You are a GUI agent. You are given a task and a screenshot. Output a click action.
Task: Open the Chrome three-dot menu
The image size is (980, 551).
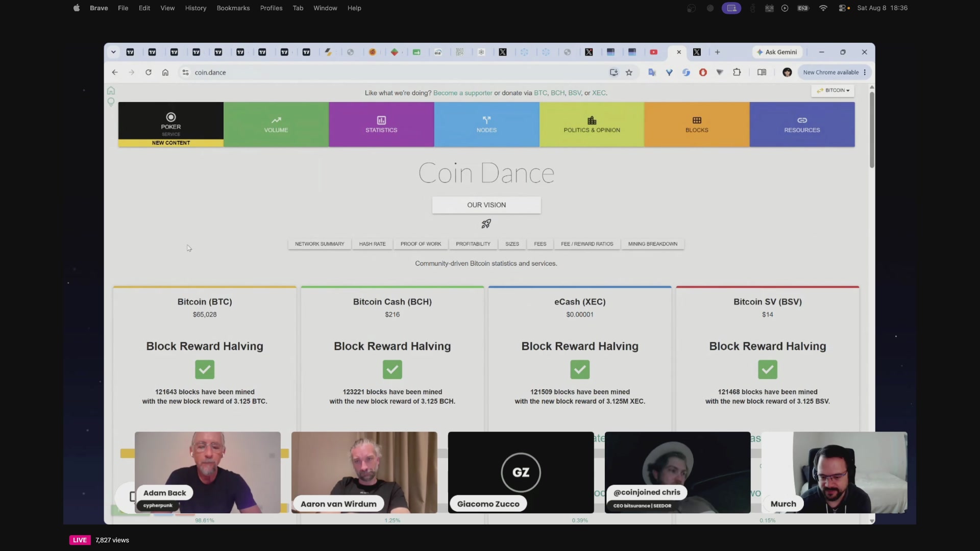[865, 72]
